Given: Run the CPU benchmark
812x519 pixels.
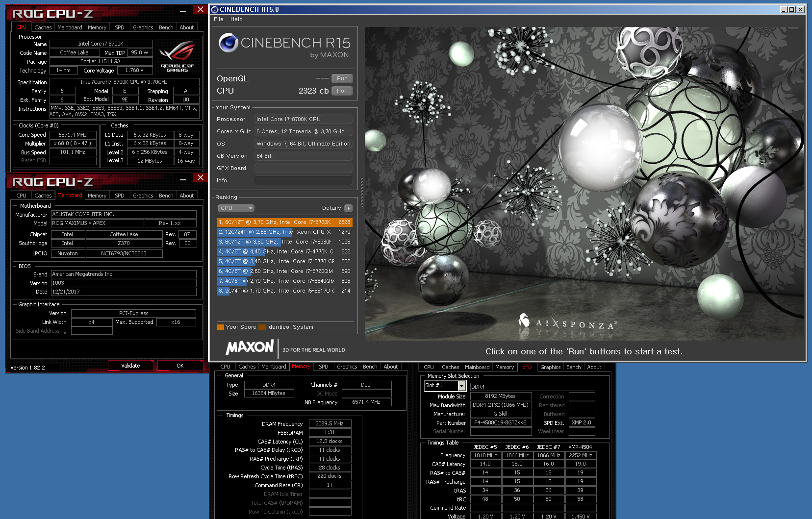Looking at the screenshot, I should coord(342,91).
